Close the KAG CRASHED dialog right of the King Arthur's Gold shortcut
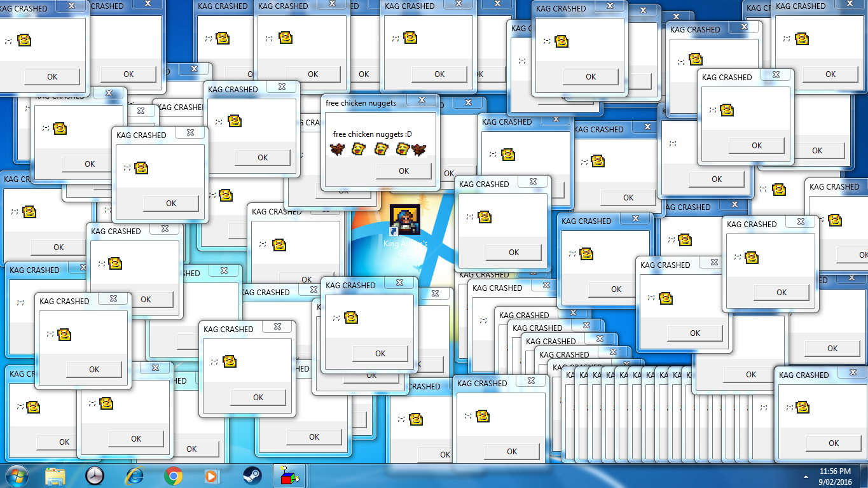This screenshot has height=488, width=868. tap(533, 182)
